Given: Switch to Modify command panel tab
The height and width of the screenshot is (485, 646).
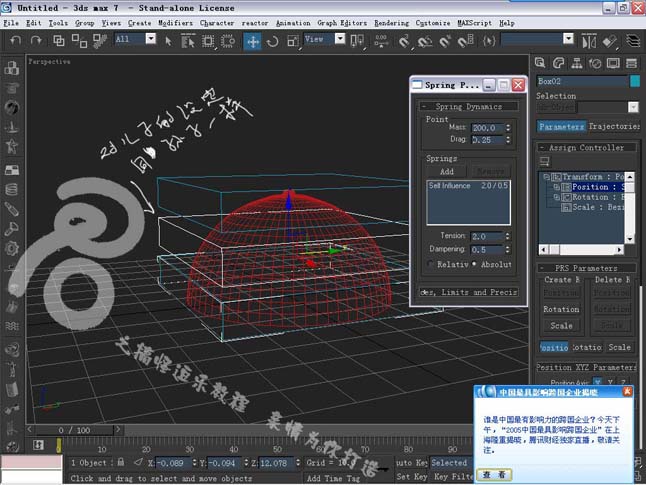Looking at the screenshot, I should (558, 63).
